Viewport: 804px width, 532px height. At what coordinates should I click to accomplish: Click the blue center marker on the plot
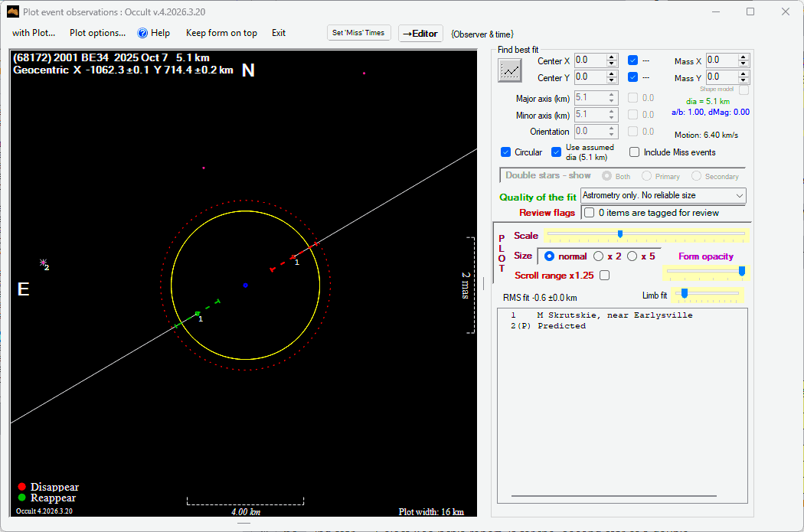coord(245,285)
